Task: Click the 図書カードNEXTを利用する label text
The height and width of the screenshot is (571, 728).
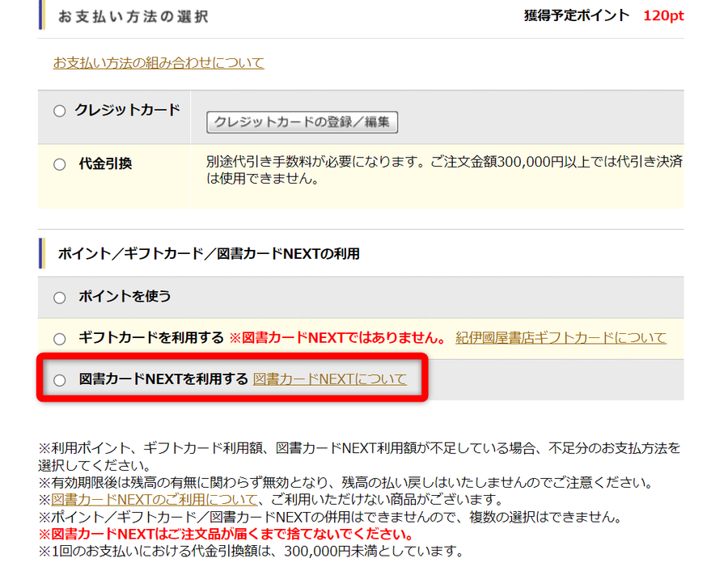Action: 163,379
